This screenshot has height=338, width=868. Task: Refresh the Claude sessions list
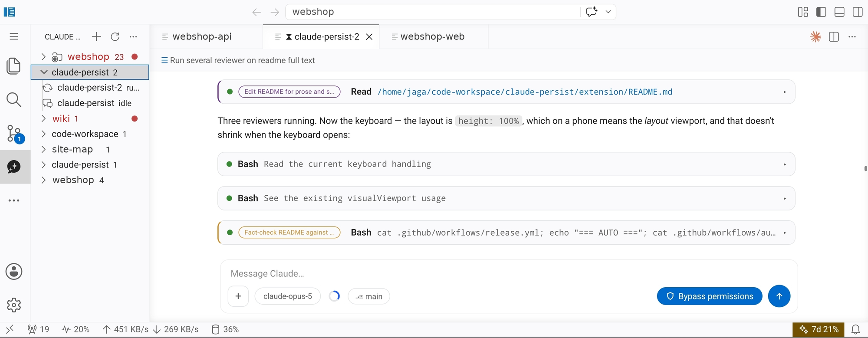pyautogui.click(x=115, y=36)
